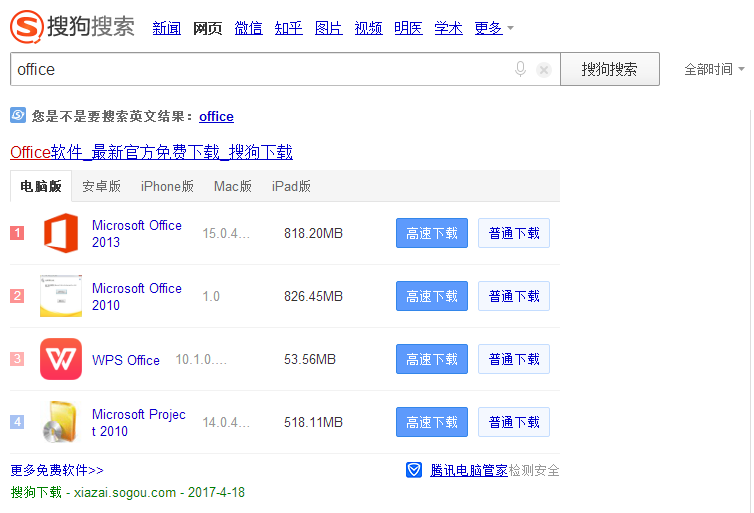Click 普通下载 for Microsoft Office 2010
The height and width of the screenshot is (513, 754).
514,296
